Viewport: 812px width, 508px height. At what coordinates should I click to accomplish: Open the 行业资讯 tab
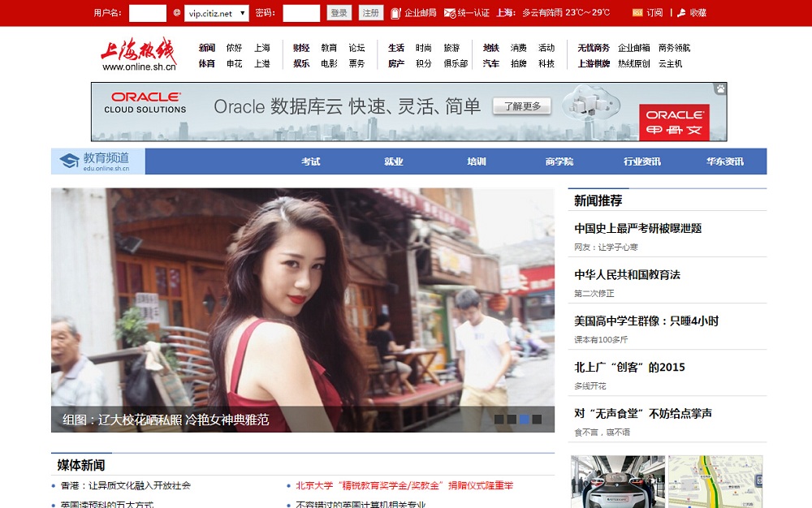coord(642,161)
